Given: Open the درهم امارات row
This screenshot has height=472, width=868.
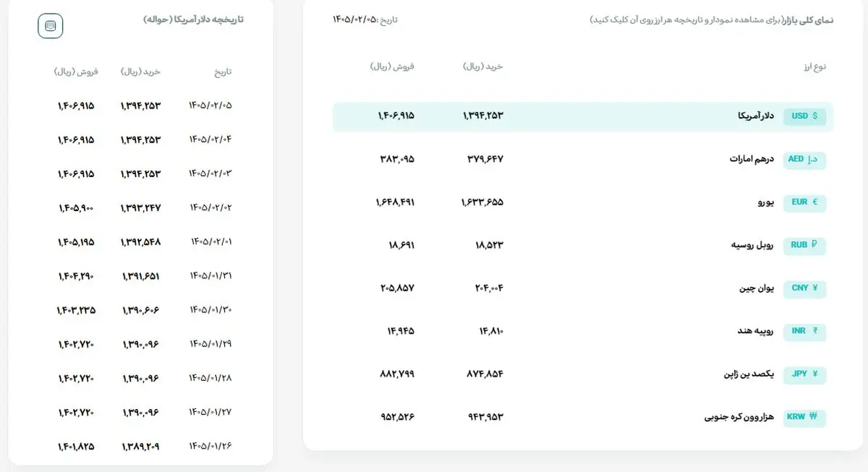Looking at the screenshot, I should click(583, 159).
